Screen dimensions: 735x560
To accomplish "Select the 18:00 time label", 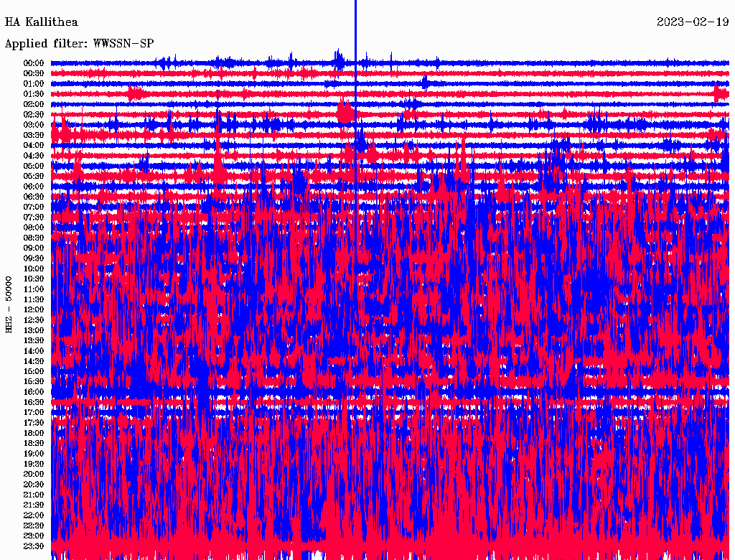I will 34,434.
